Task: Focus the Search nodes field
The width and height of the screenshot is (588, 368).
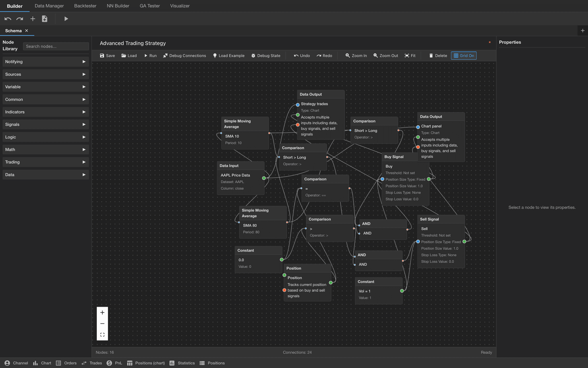Action: pos(56,46)
